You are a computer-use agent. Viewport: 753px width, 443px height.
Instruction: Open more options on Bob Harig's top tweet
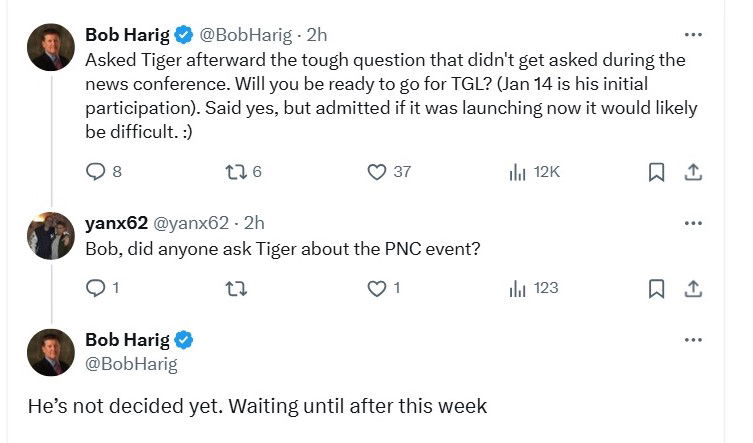[692, 35]
